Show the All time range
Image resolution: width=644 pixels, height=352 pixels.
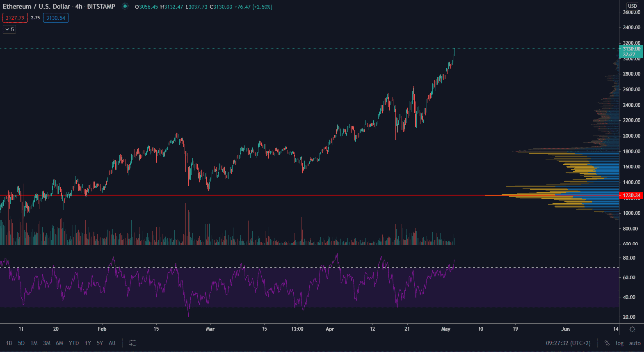point(112,343)
